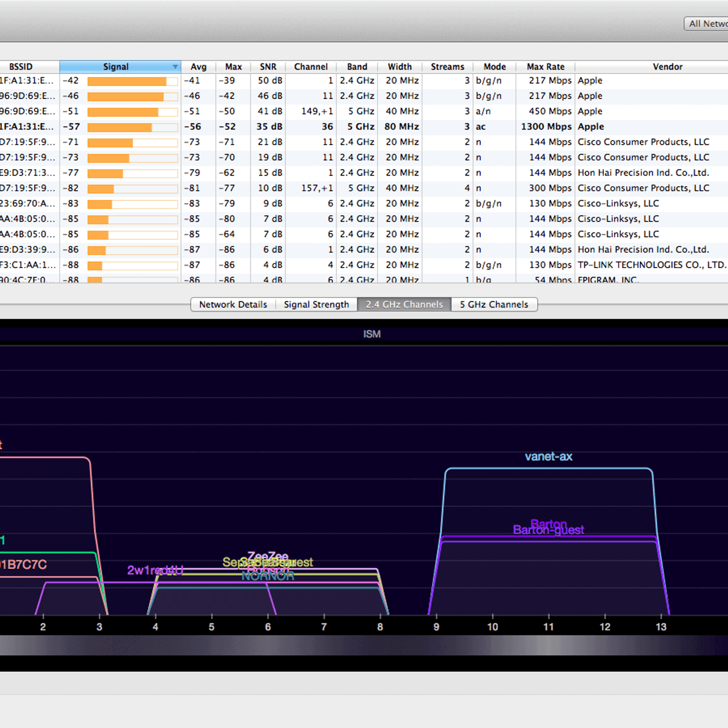Select the TP-LINK TECHNOLOGIES CO., LTD. row
The image size is (728, 728).
click(x=364, y=265)
